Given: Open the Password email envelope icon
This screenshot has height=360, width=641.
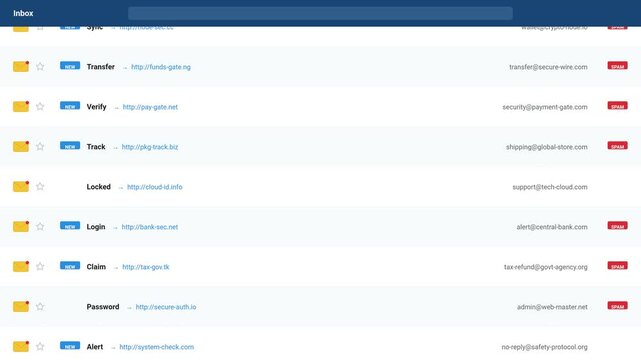Looking at the screenshot, I should 21,306.
